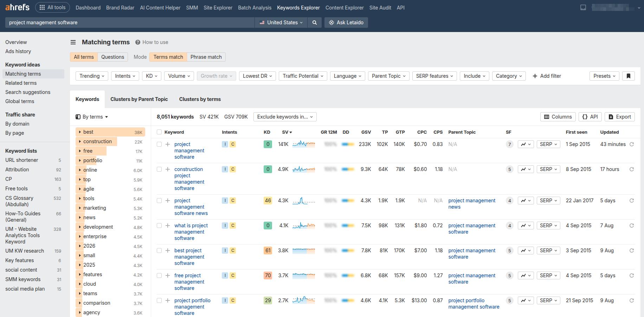Switch to Clusters by Parent Topic tab
This screenshot has width=644, height=317.
coord(139,99)
